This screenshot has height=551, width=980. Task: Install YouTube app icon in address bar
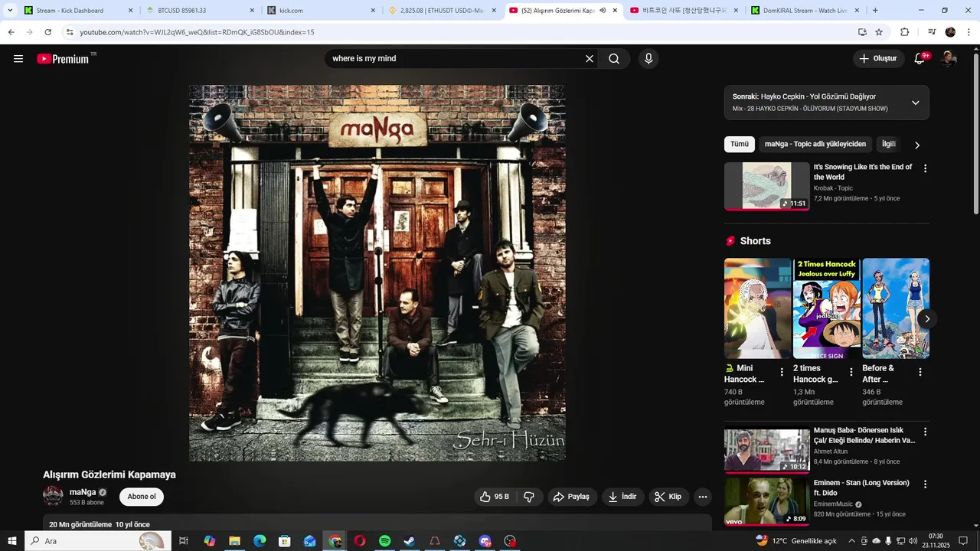pyautogui.click(x=862, y=32)
